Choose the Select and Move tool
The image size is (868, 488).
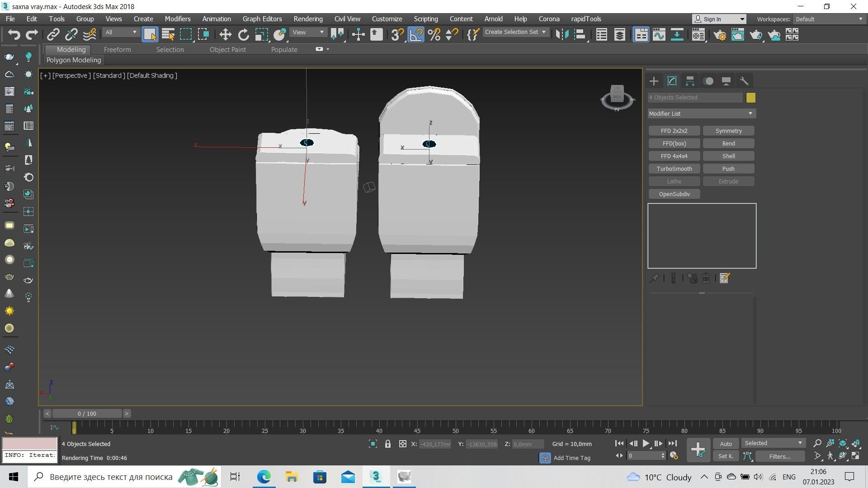(x=225, y=34)
